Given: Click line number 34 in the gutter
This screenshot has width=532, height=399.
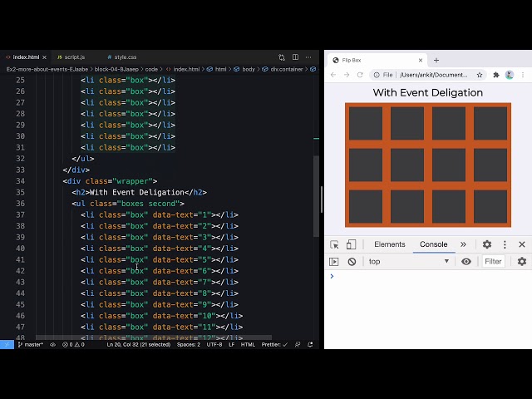Looking at the screenshot, I should click(20, 181).
